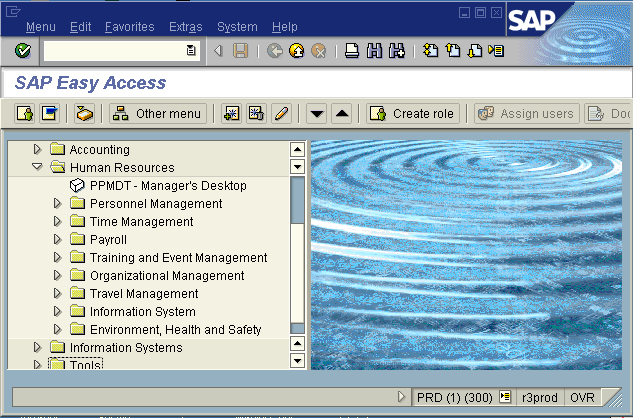The width and height of the screenshot is (633, 418).
Task: Toggle the OVR overwrite mode indicator
Action: [x=582, y=397]
